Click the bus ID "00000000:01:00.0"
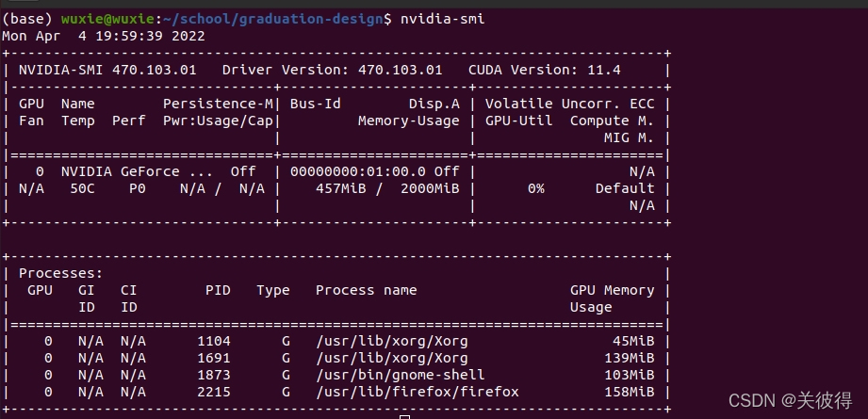Screen dimensions: 868x419 tap(357, 172)
